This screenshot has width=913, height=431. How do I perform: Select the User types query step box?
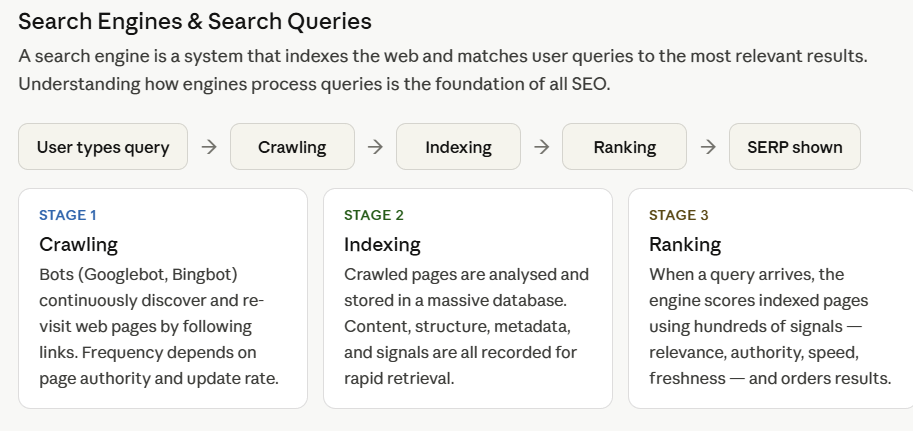[103, 147]
